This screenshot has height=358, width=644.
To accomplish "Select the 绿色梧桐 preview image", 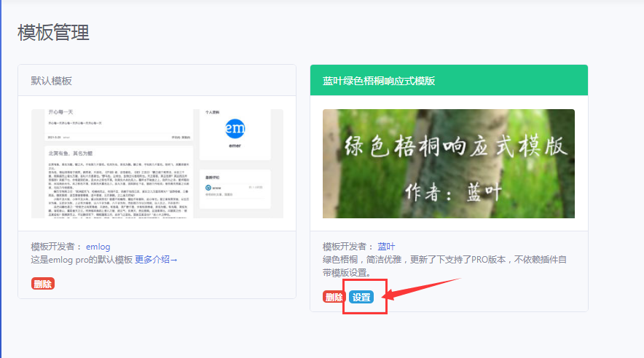I will pyautogui.click(x=449, y=164).
